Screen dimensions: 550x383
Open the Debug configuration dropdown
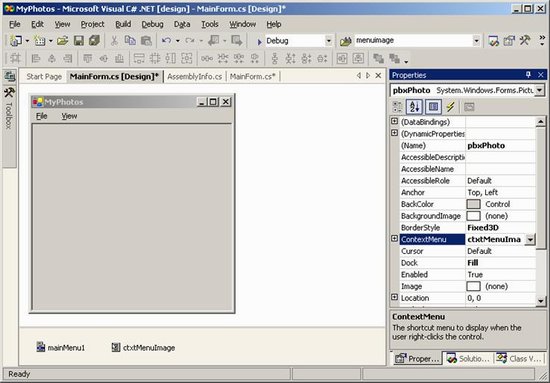[x=328, y=41]
